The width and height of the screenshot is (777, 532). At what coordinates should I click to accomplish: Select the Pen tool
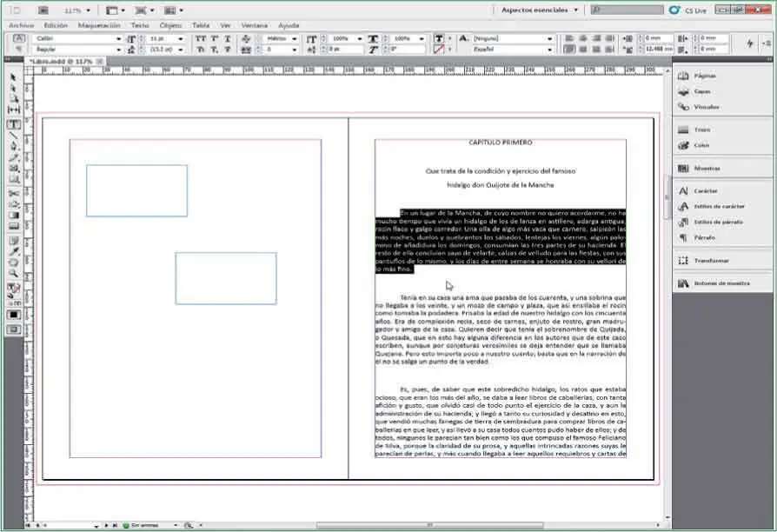point(13,146)
